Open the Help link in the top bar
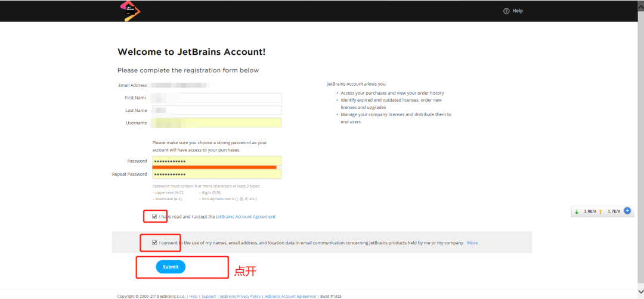Screen dimensions: 644x299 click(x=518, y=11)
